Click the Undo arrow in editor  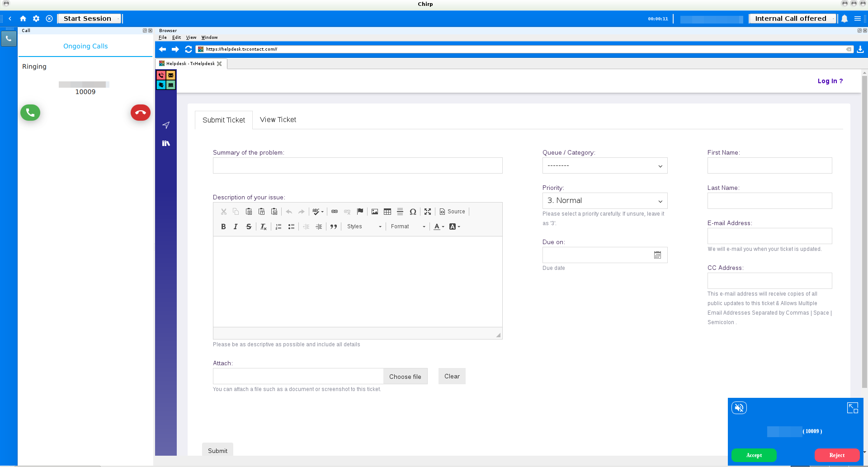coord(289,212)
